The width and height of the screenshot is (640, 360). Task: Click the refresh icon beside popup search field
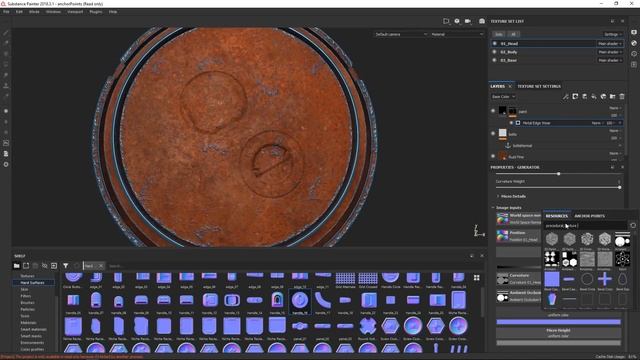[633, 225]
